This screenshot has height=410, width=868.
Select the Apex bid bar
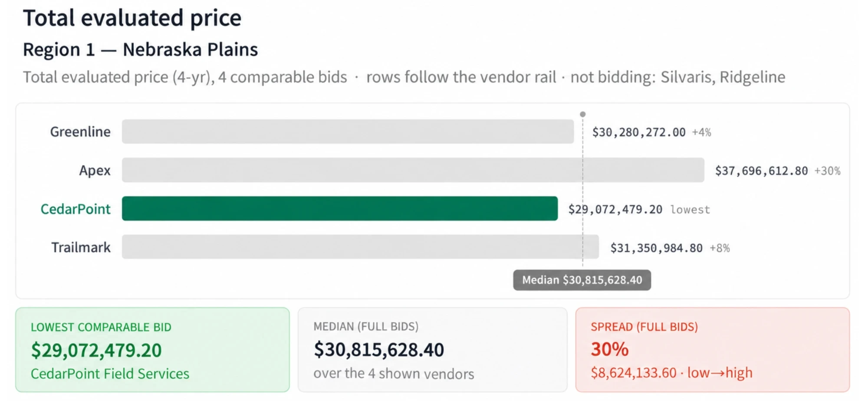coord(413,170)
